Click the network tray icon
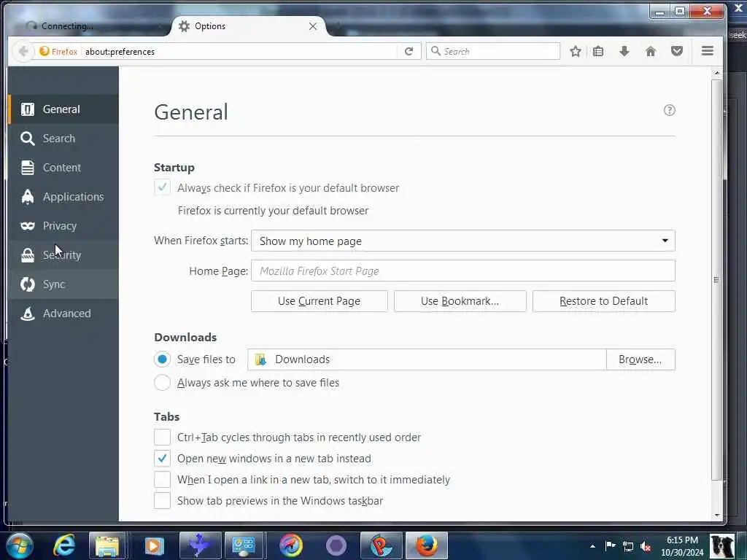Screen dimensions: 747x560 [628, 546]
